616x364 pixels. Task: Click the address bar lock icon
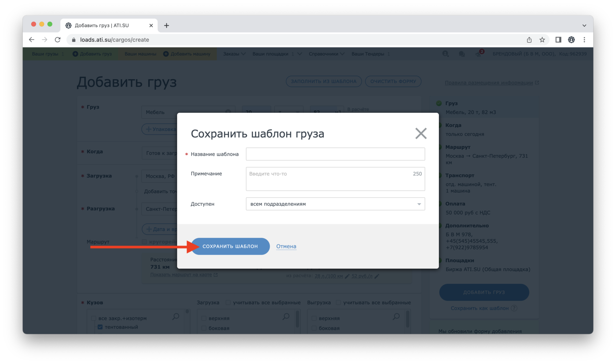click(74, 40)
